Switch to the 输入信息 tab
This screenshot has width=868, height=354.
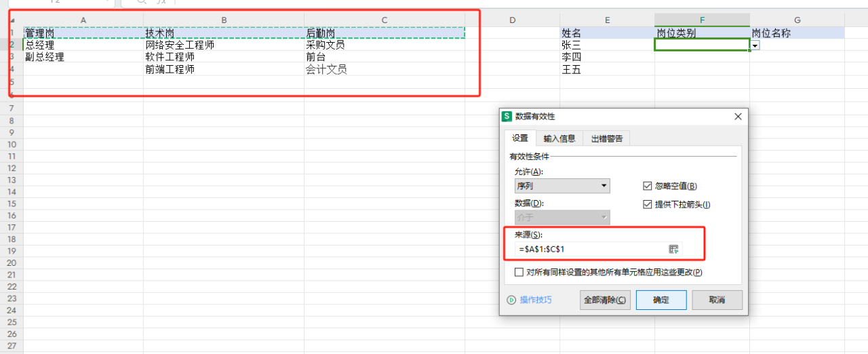[559, 138]
